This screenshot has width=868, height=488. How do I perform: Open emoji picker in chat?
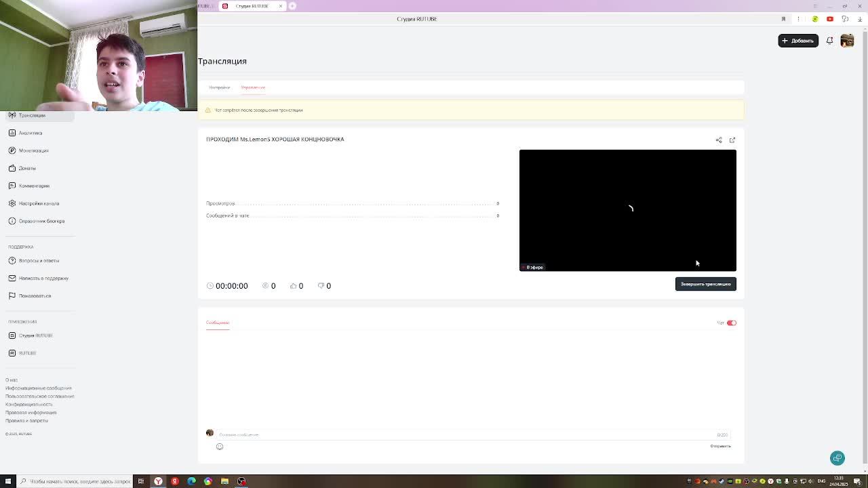[220, 447]
